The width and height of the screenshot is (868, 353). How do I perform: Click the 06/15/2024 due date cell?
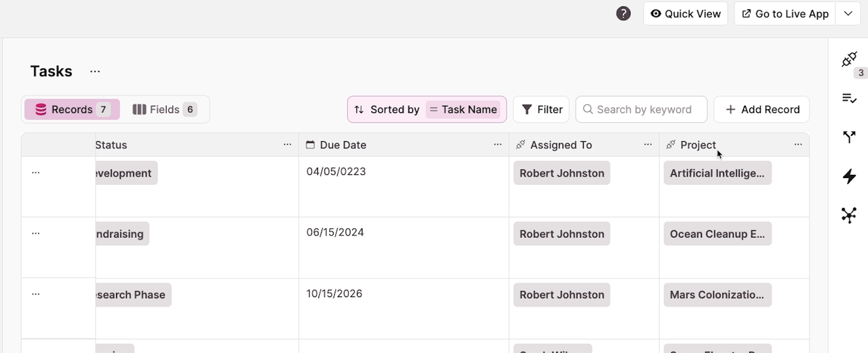[x=404, y=248]
